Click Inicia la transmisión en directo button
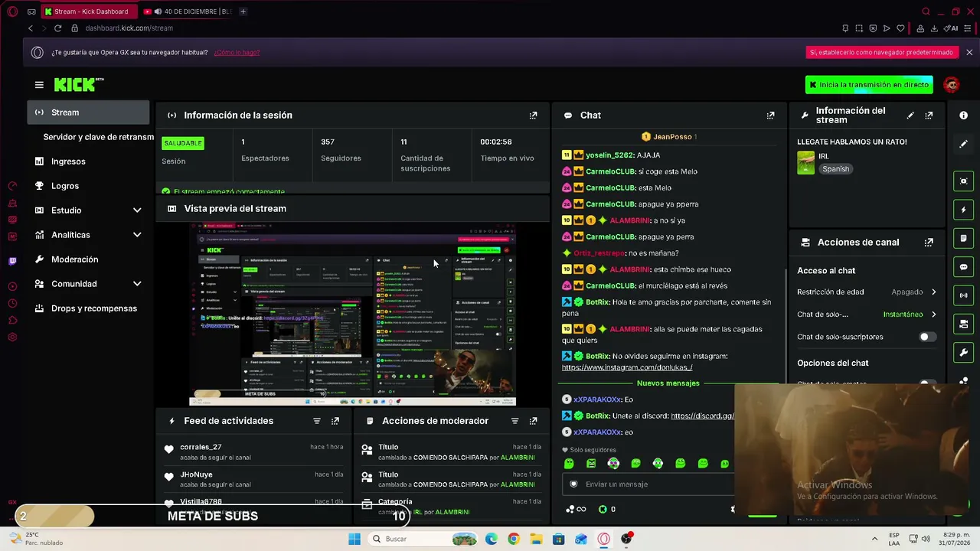 (869, 85)
